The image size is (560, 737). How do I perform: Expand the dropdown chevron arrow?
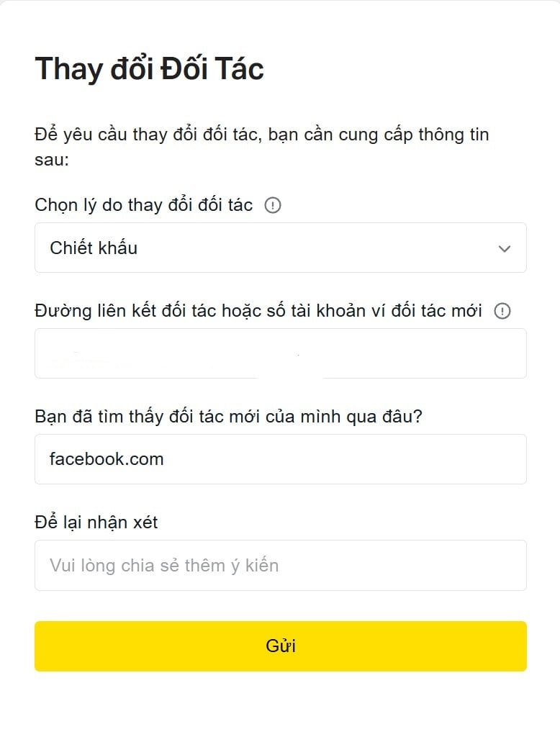[505, 248]
